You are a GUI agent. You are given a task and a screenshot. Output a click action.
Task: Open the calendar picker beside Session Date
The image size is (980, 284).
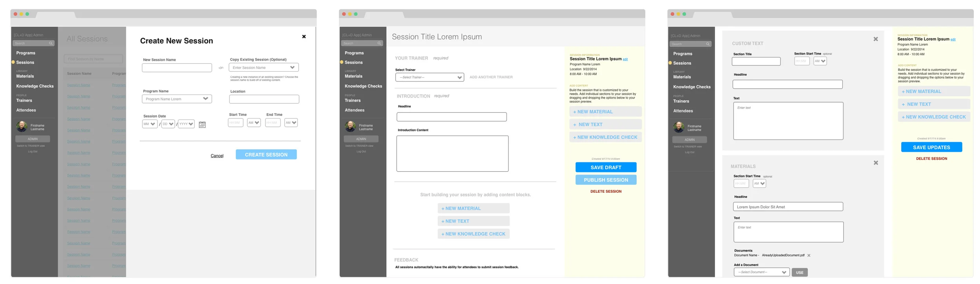(202, 125)
